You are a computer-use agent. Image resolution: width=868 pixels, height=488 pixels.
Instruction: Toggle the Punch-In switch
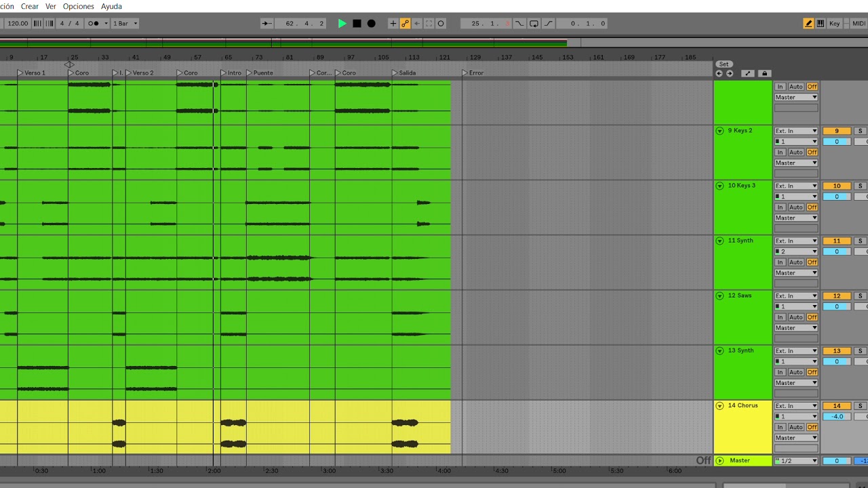519,23
